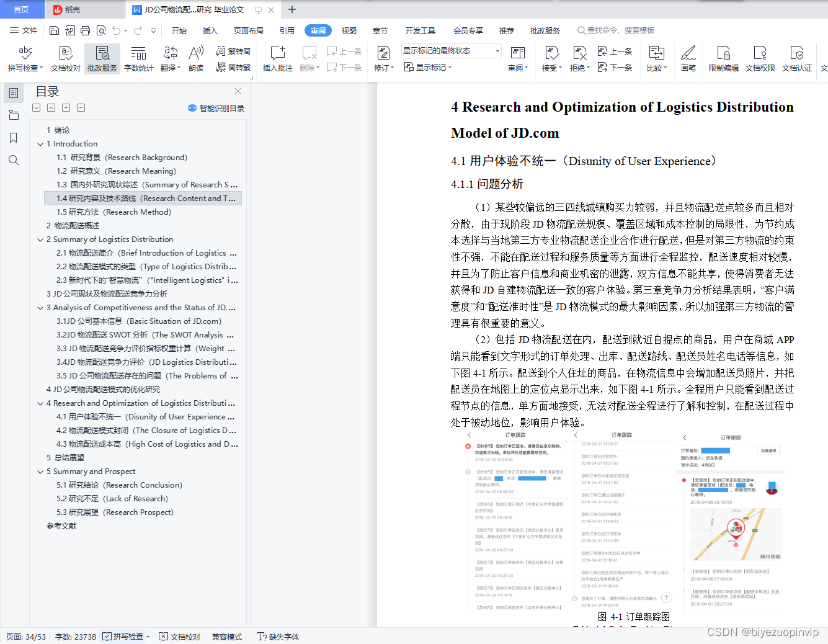The height and width of the screenshot is (644, 828).
Task: Open 文档权限 document permissions
Action: click(760, 59)
